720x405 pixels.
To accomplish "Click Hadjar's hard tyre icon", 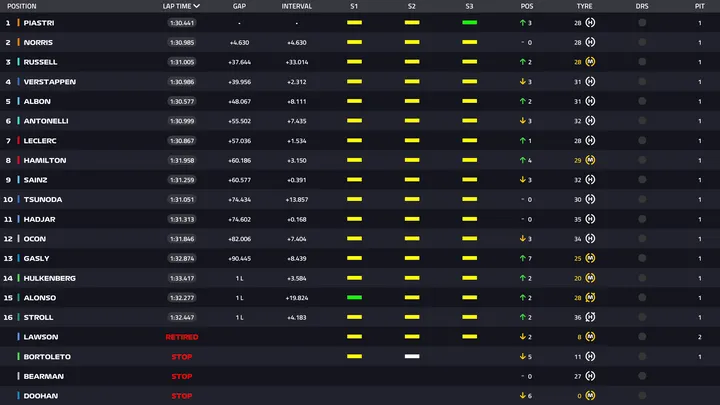I will (590, 219).
